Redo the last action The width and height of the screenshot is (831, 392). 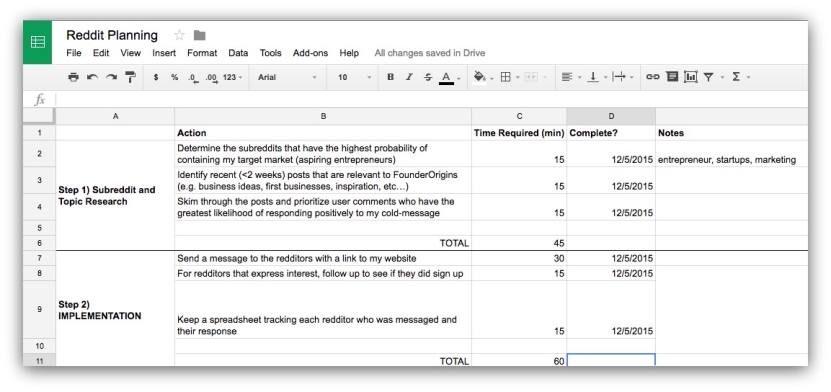(x=111, y=77)
